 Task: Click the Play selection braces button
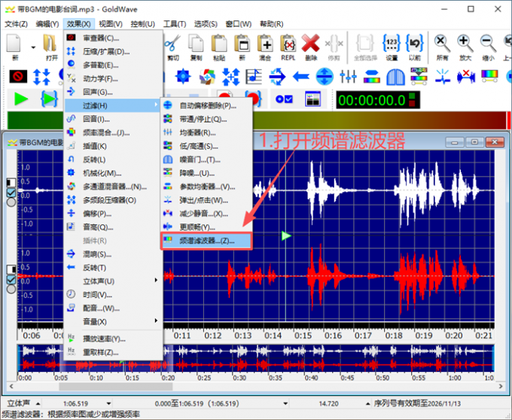(x=49, y=99)
